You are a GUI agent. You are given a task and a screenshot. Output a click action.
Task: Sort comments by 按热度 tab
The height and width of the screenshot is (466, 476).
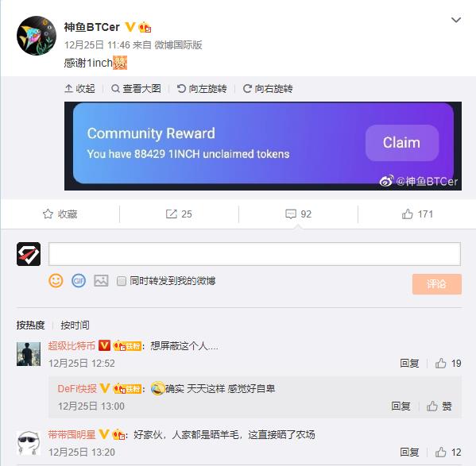coord(30,325)
